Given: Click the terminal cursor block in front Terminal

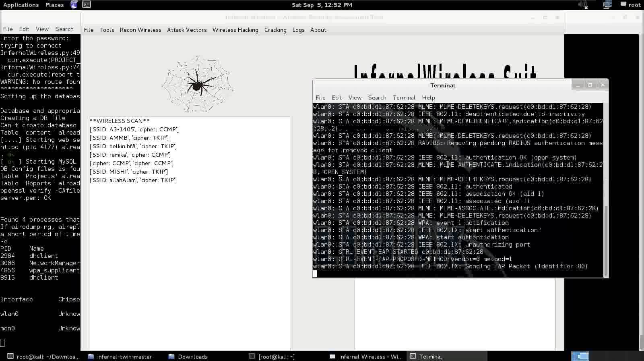Looking at the screenshot, I should click(x=315, y=274).
